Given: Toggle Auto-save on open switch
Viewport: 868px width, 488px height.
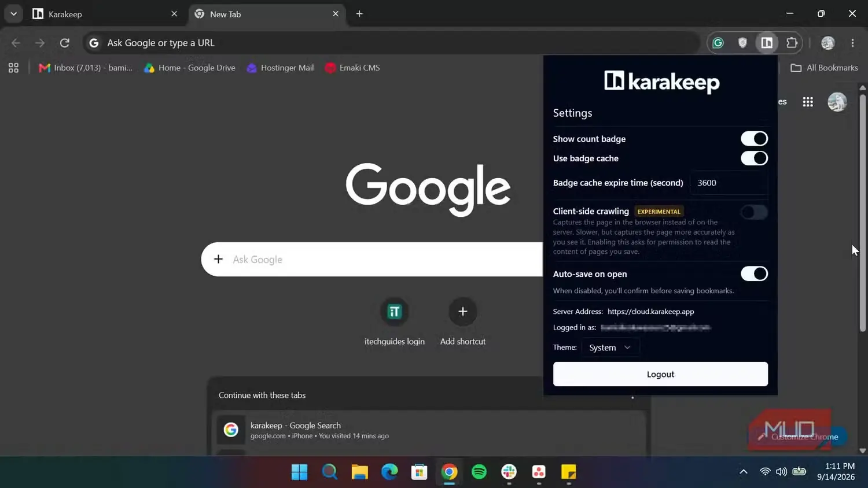Looking at the screenshot, I should pyautogui.click(x=754, y=273).
